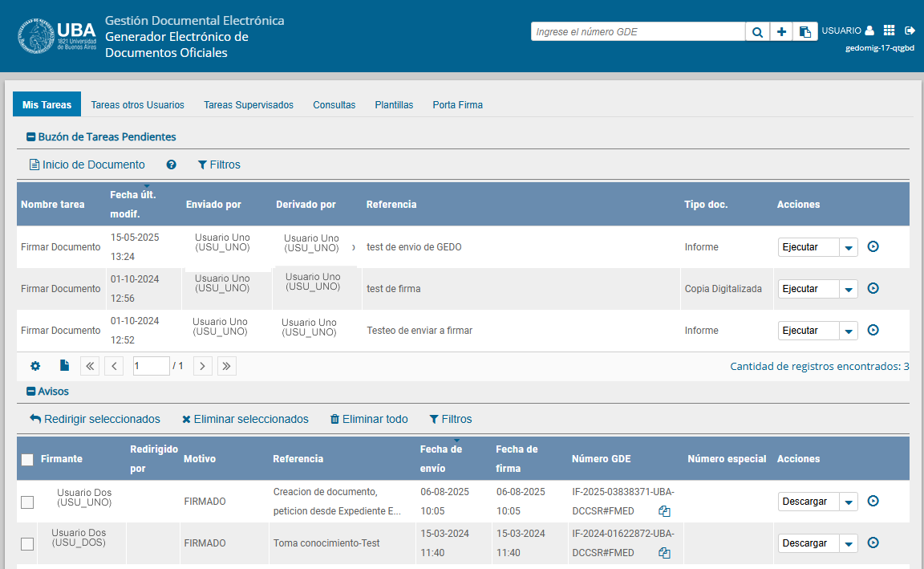Switch to Tareas otros Usuarios tab
924x569 pixels.
tap(137, 105)
